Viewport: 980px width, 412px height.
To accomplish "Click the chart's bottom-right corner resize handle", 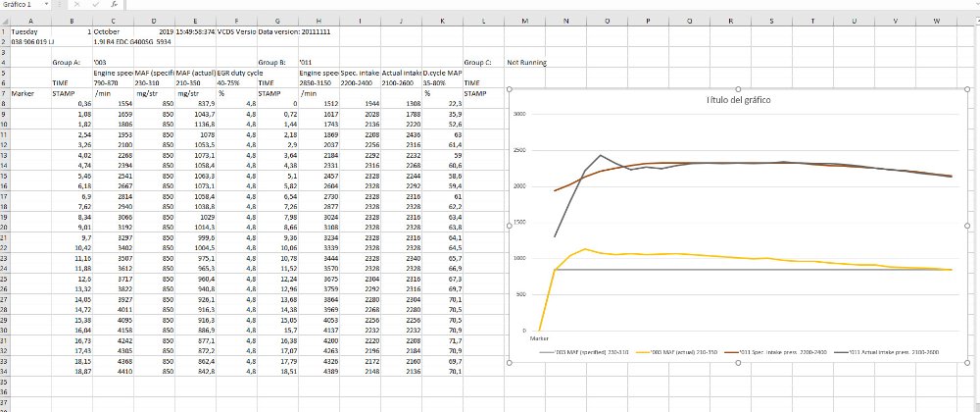I will pos(968,366).
